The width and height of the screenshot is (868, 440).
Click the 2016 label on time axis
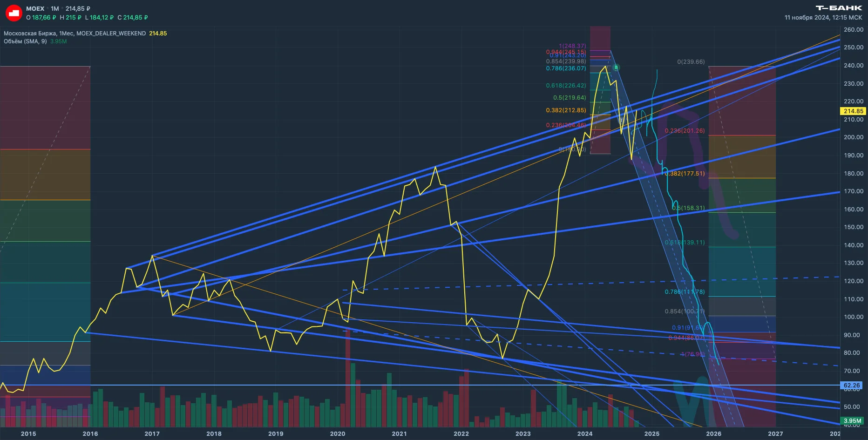point(90,433)
